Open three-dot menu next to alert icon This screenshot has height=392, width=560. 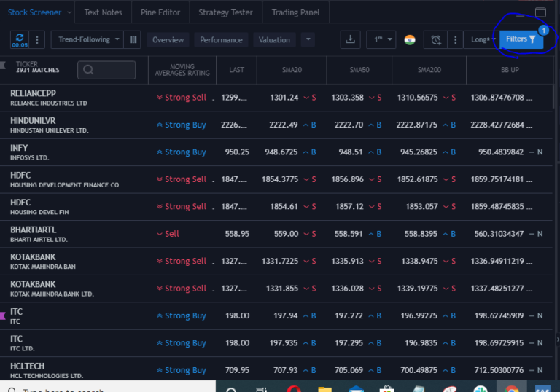coord(455,39)
